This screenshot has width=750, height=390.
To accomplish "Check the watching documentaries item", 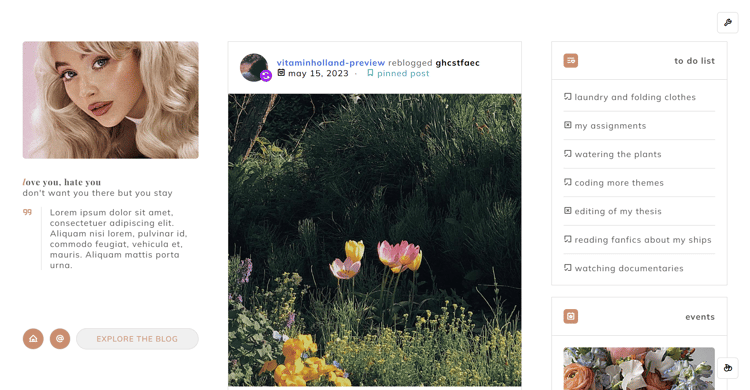I will (568, 267).
